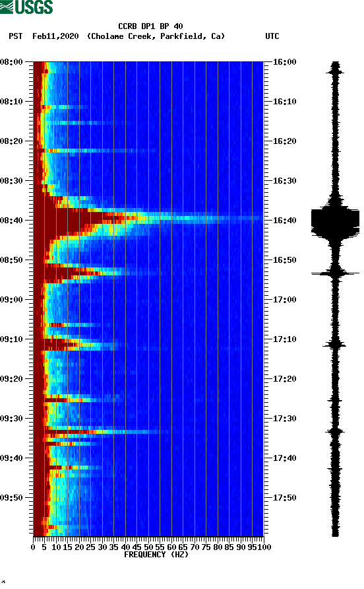
Task: Click the 17:10 UTC time label
Action: (x=284, y=339)
